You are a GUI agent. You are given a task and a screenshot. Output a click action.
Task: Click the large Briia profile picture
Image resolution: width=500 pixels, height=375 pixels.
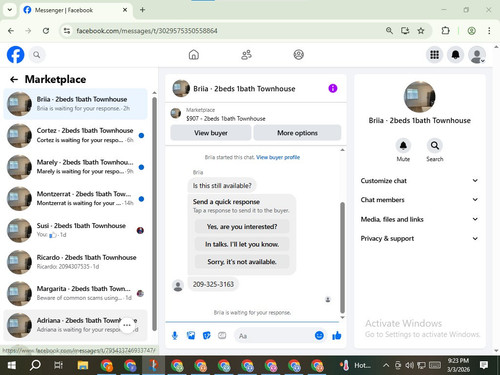click(419, 97)
